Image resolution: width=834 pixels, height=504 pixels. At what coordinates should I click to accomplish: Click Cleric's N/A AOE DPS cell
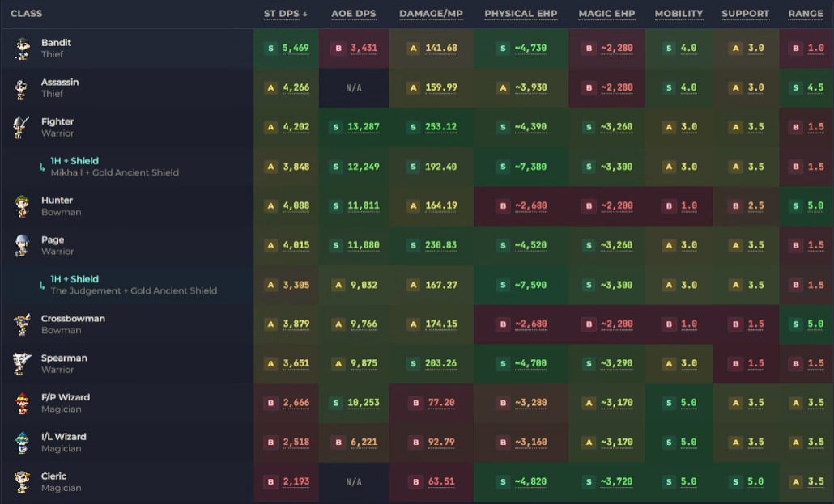[354, 481]
